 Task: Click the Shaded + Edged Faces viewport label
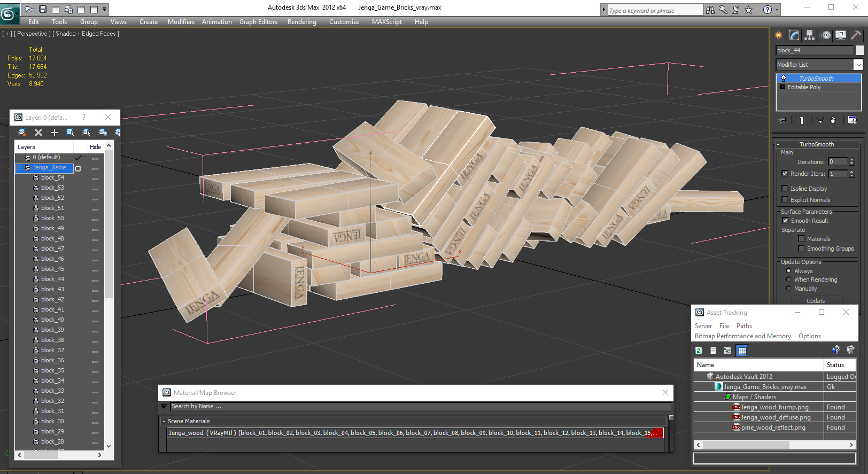[x=86, y=34]
